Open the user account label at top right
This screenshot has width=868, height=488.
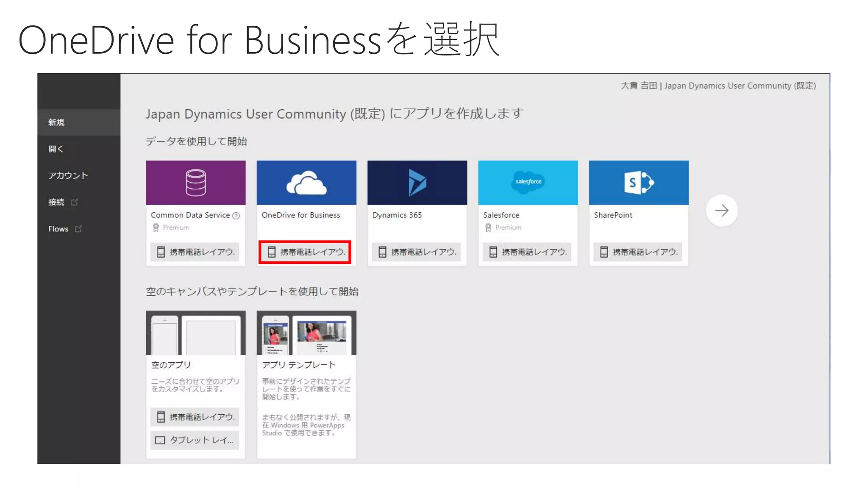click(x=718, y=86)
